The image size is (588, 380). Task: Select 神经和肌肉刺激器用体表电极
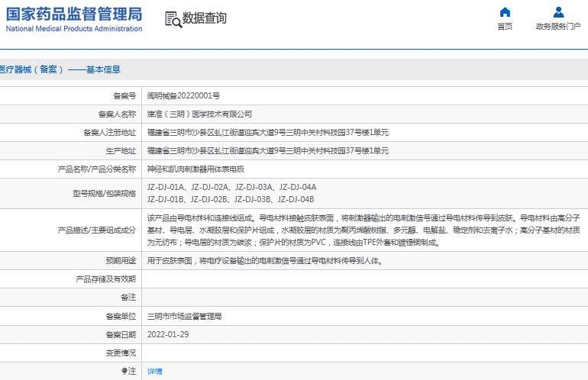click(x=195, y=169)
